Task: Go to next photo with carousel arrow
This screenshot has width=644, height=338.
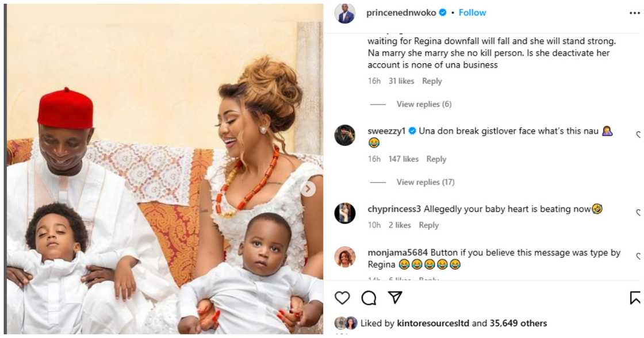Action: click(308, 189)
